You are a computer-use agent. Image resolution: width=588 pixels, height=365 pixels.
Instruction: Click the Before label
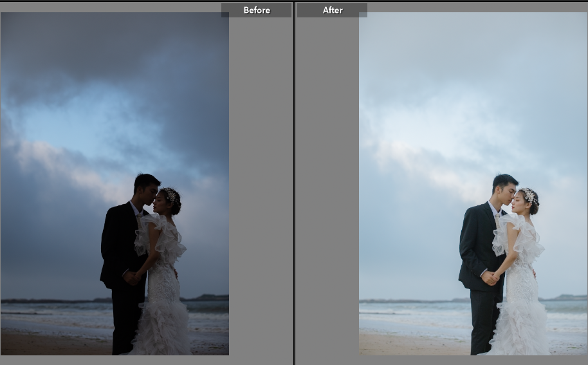tap(256, 10)
